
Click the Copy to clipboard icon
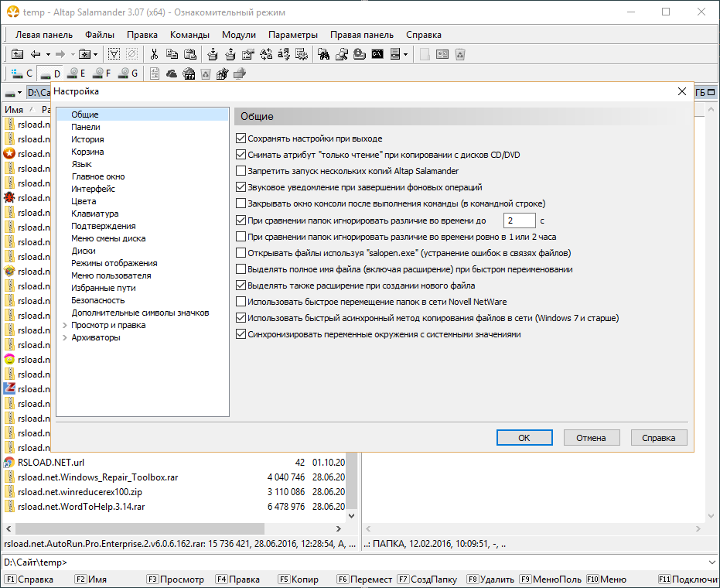click(172, 54)
